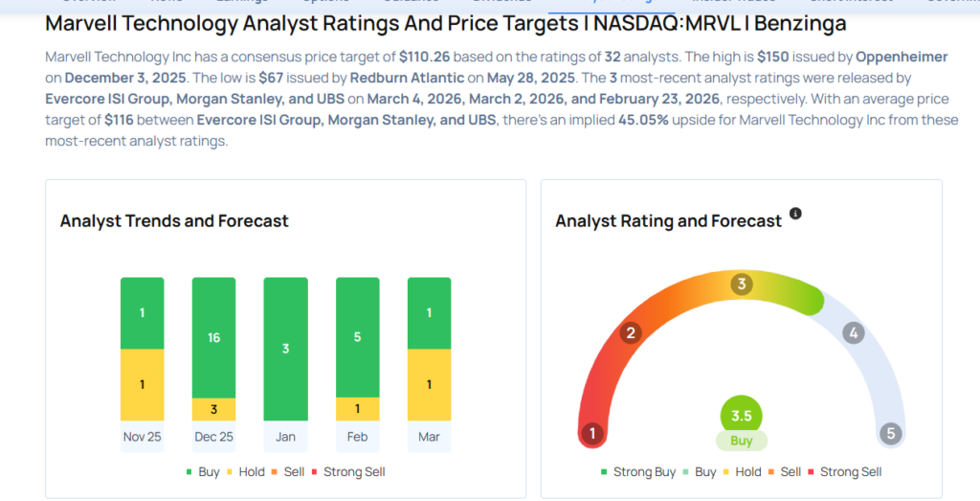980x501 pixels.
Task: Click the gauge marker numbered 3
Action: tap(741, 285)
